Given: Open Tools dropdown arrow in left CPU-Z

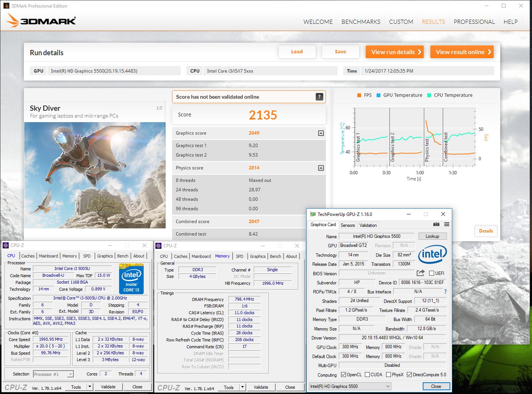Looking at the screenshot, I should coord(90,387).
